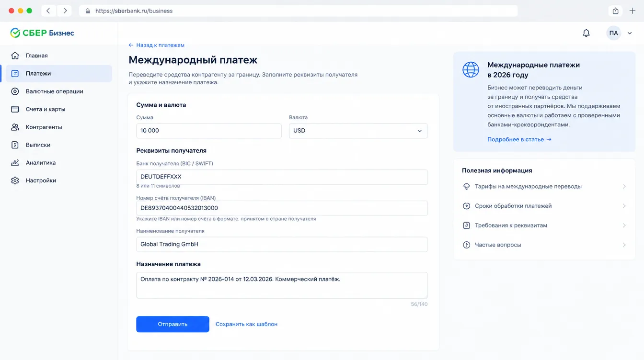This screenshot has width=644, height=360.
Task: Click the Отправить button
Action: pyautogui.click(x=172, y=324)
